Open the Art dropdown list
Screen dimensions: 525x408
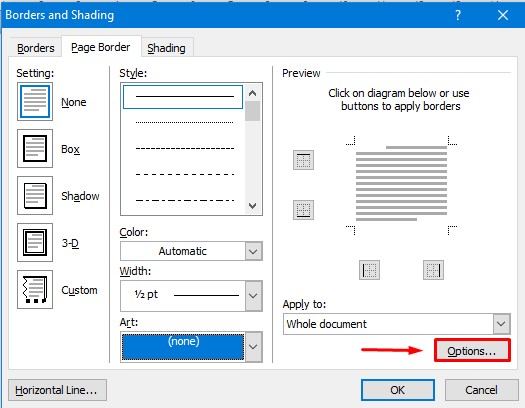pos(191,347)
